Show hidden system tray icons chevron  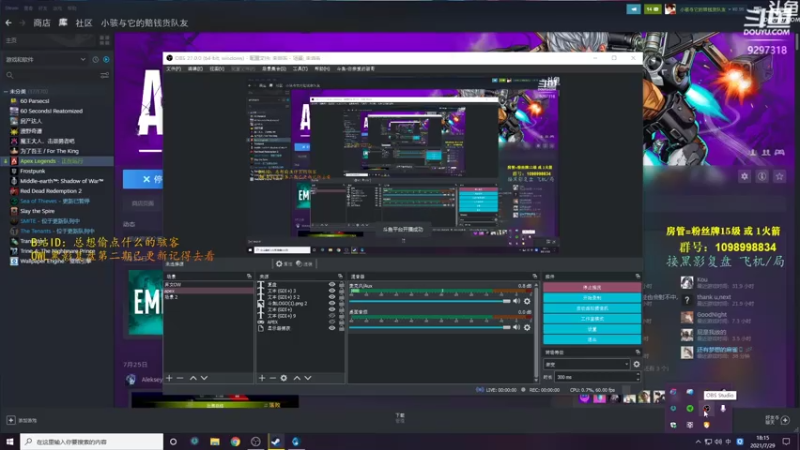(698, 441)
